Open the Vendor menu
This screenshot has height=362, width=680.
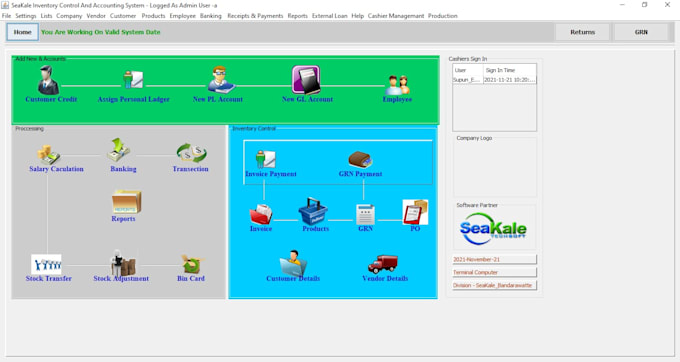96,16
